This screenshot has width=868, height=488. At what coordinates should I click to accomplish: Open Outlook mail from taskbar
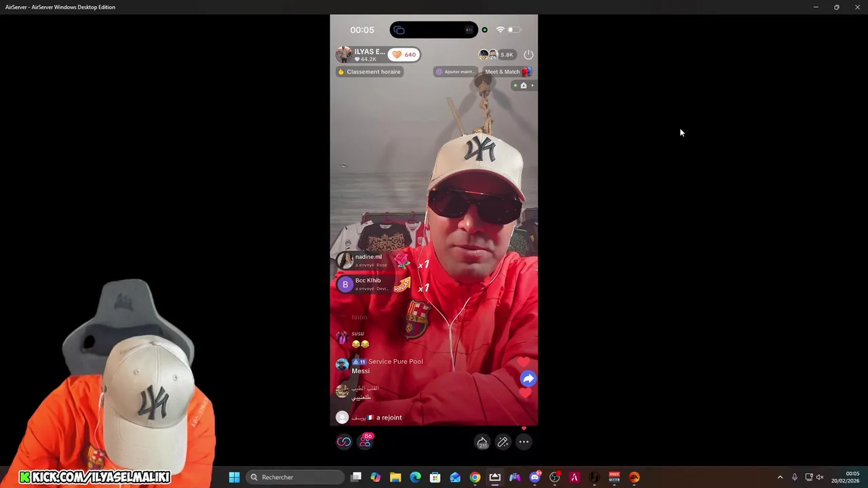pos(455,477)
